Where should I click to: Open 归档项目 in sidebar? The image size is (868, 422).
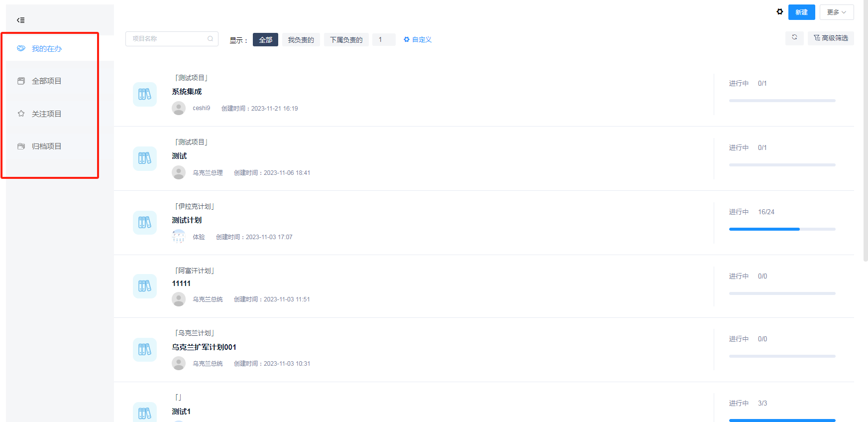46,146
